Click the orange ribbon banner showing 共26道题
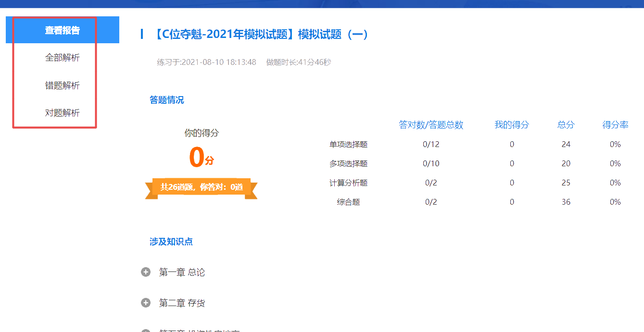 point(201,187)
